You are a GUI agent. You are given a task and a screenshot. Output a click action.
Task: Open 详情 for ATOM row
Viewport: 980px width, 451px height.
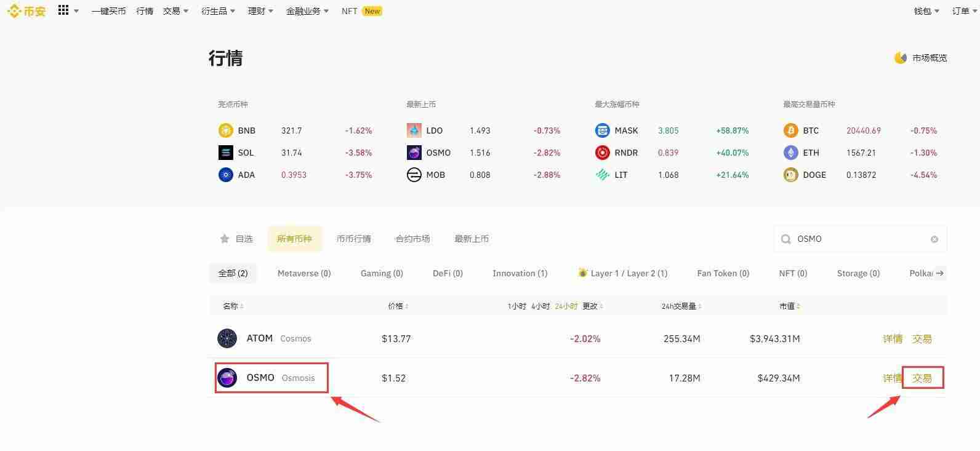892,338
